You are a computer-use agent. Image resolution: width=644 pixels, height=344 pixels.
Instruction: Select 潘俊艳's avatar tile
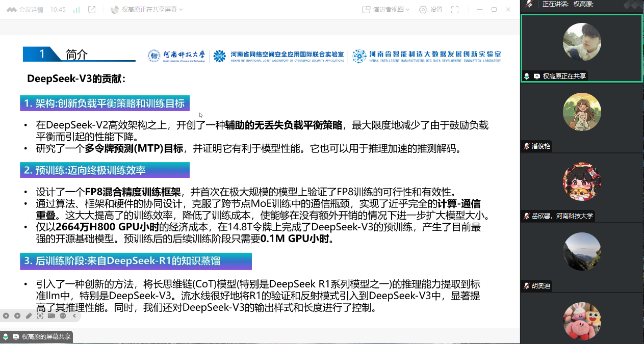pyautogui.click(x=582, y=112)
